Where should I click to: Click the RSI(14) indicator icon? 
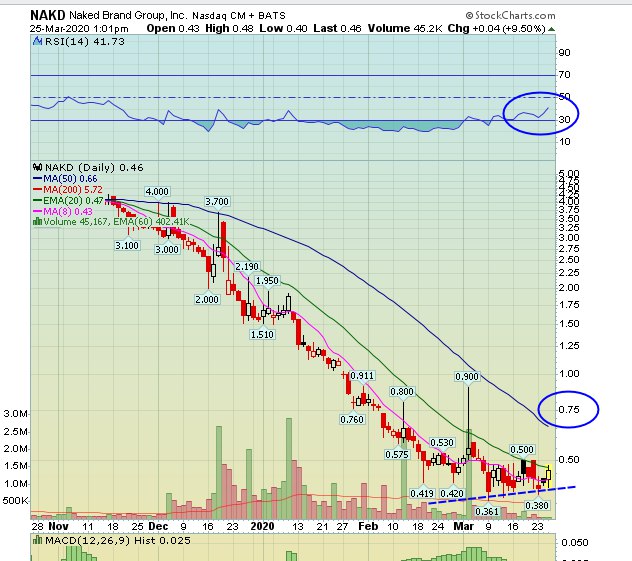[37, 41]
